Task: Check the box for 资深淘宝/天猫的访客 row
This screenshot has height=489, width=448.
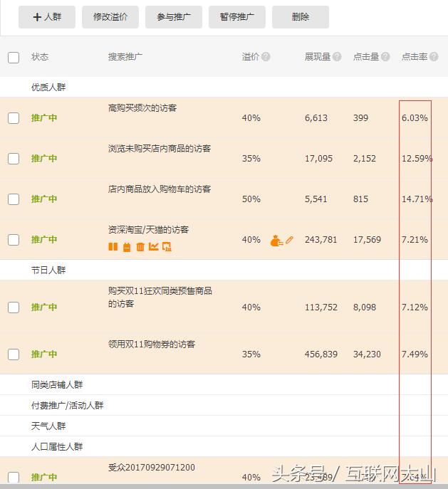Action: coord(14,240)
